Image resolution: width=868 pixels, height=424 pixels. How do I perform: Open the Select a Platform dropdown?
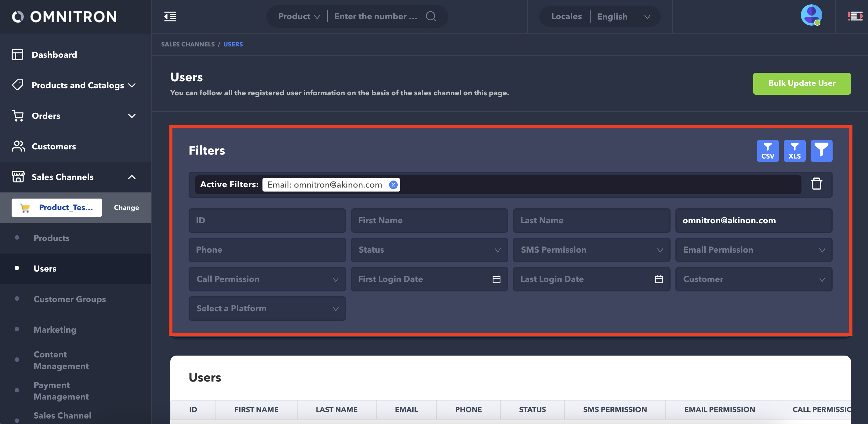[x=267, y=309]
